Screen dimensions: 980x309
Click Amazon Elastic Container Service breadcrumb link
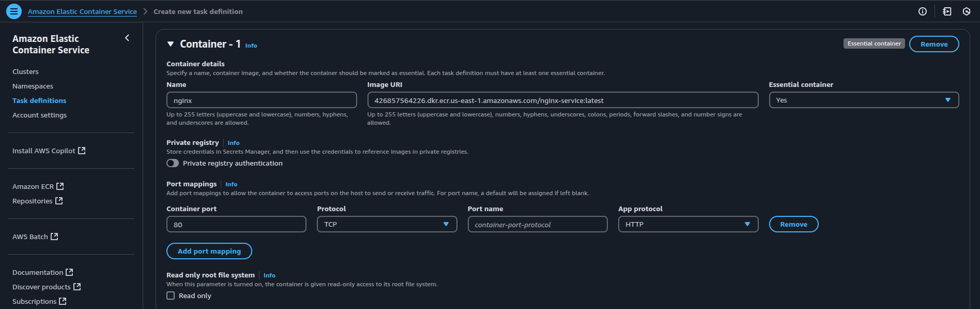coord(82,11)
